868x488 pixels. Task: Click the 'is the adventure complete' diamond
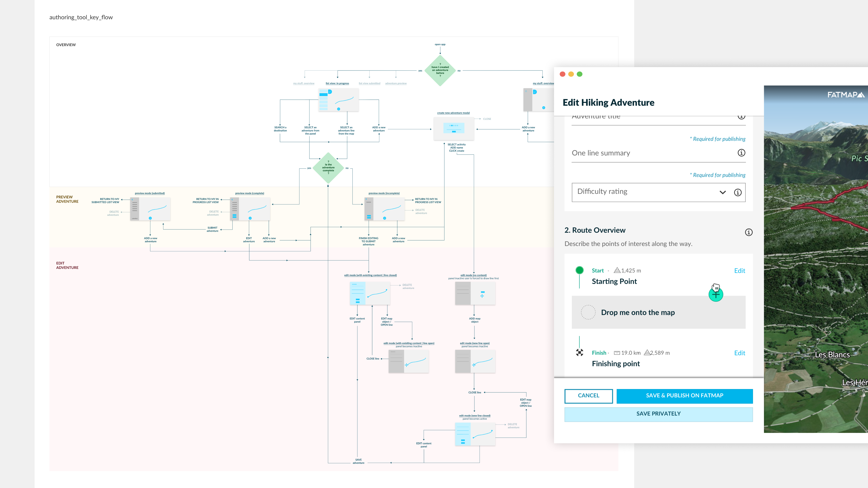click(x=328, y=168)
